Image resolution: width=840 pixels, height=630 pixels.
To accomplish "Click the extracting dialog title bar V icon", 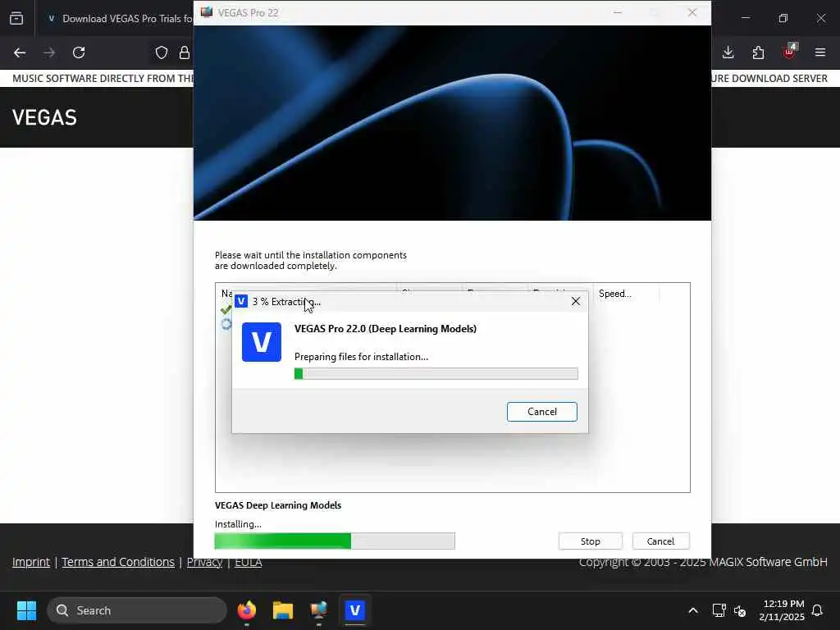I will 241,302.
